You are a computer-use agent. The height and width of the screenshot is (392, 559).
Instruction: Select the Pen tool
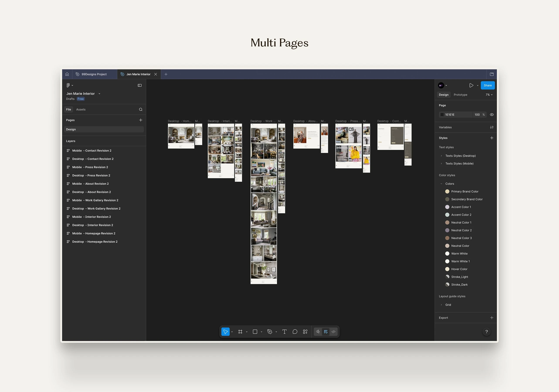[x=270, y=332]
